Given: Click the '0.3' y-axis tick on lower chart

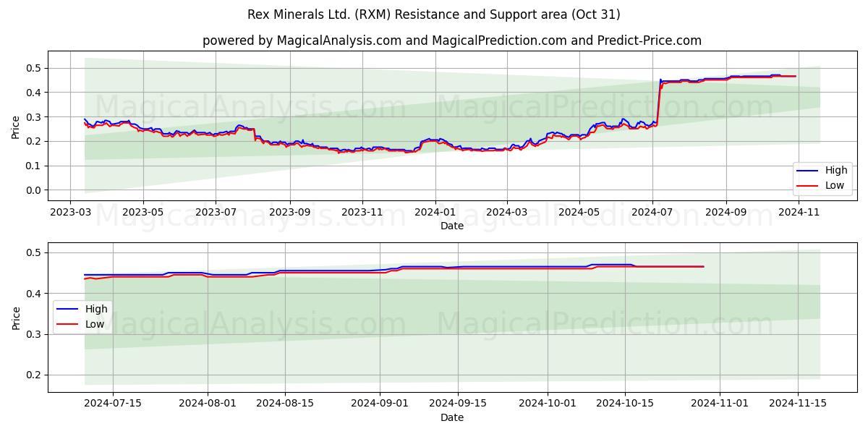Looking at the screenshot, I should [35, 334].
